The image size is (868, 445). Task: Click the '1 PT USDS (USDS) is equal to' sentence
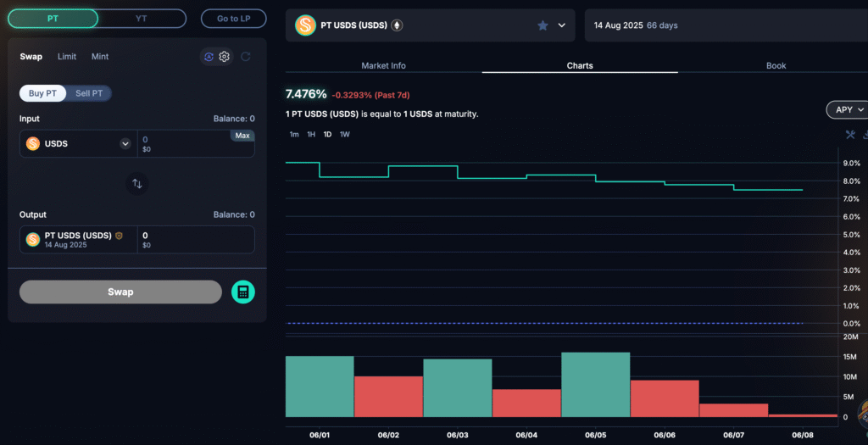tap(382, 114)
